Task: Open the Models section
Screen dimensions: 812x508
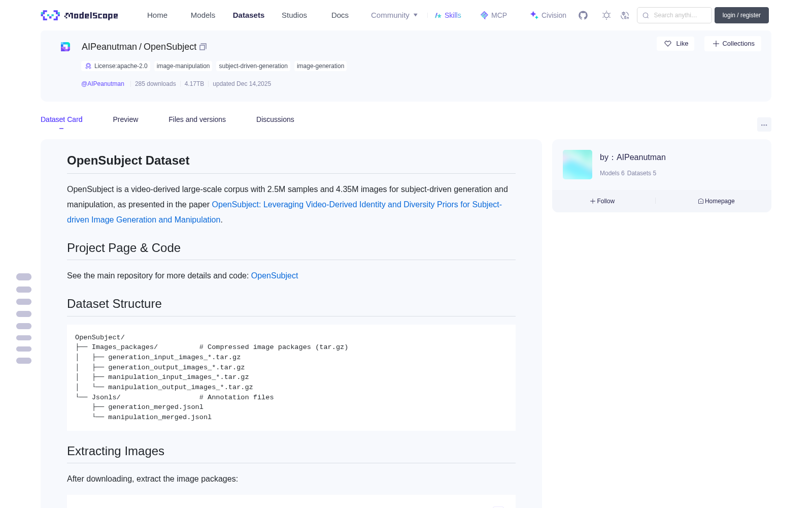Action: pyautogui.click(x=203, y=15)
